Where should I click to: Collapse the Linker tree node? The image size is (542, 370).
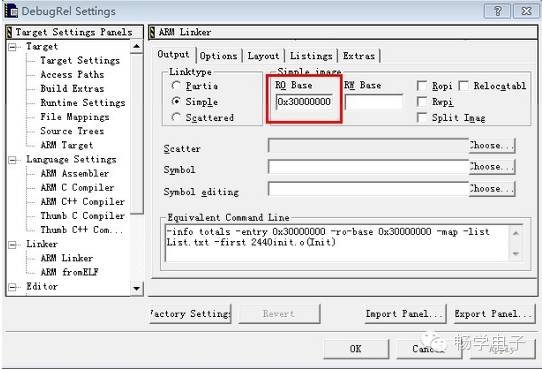point(12,244)
